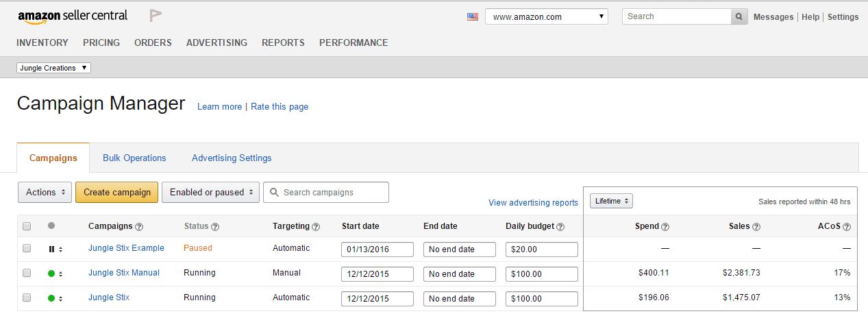Click green running dot for Jungle Stix Manual
Image resolution: width=868 pixels, height=316 pixels.
click(x=51, y=274)
